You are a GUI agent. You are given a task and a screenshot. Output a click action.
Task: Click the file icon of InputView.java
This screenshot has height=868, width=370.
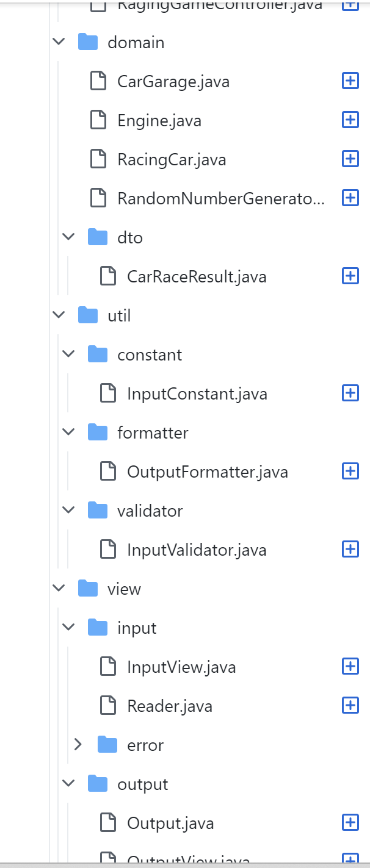(108, 667)
